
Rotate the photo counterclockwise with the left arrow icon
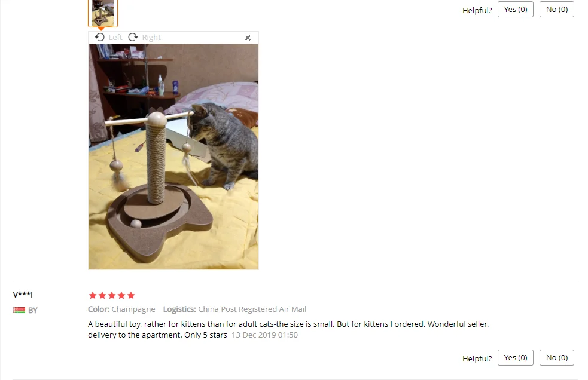(99, 37)
